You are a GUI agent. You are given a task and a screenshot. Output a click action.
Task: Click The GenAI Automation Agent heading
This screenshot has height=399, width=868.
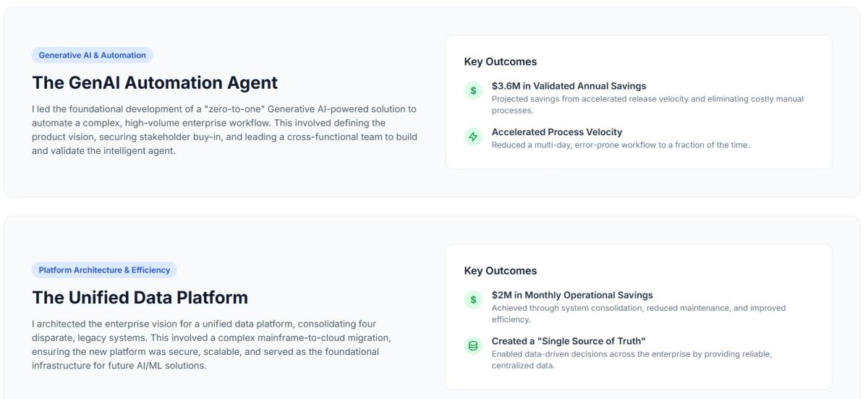click(x=155, y=82)
